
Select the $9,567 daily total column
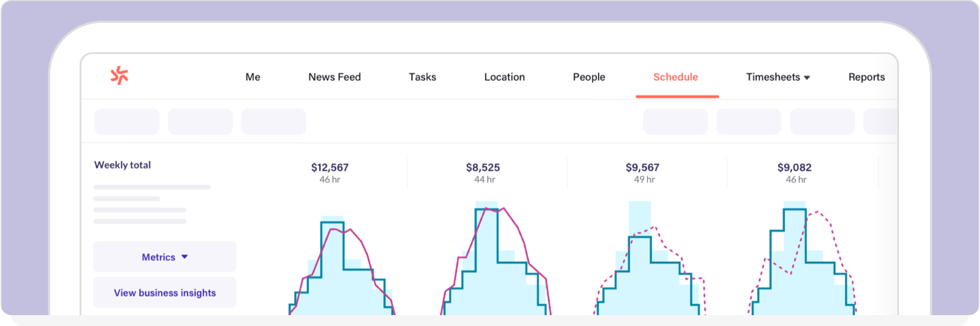click(643, 173)
